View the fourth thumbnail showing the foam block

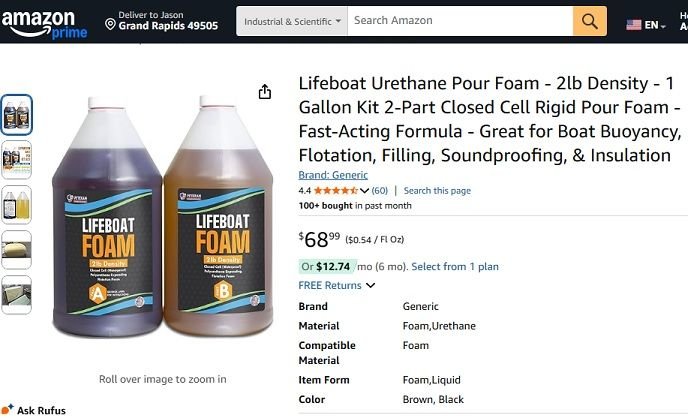pyautogui.click(x=17, y=249)
